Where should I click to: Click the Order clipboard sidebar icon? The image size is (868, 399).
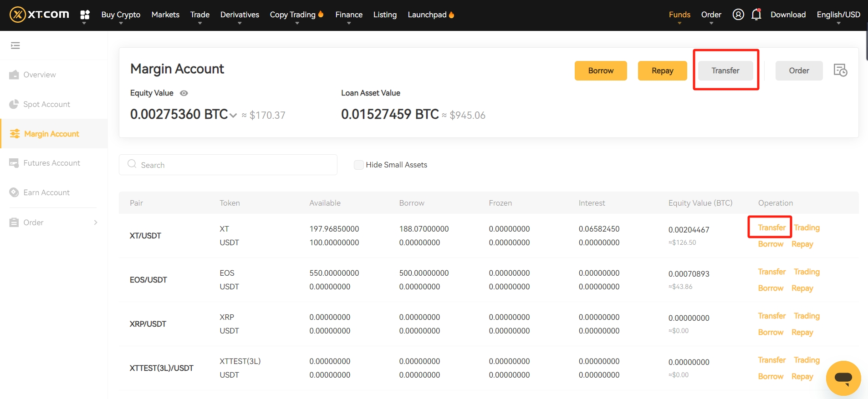[x=14, y=222]
